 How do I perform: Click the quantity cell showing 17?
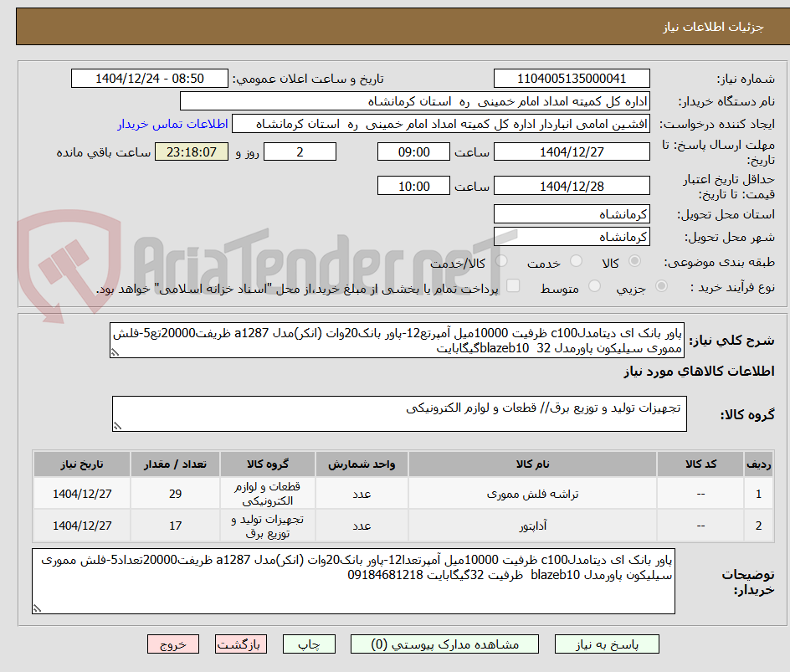(x=176, y=526)
